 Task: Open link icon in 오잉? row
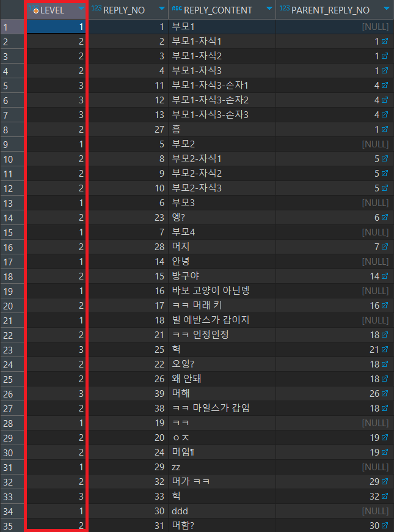pos(384,364)
